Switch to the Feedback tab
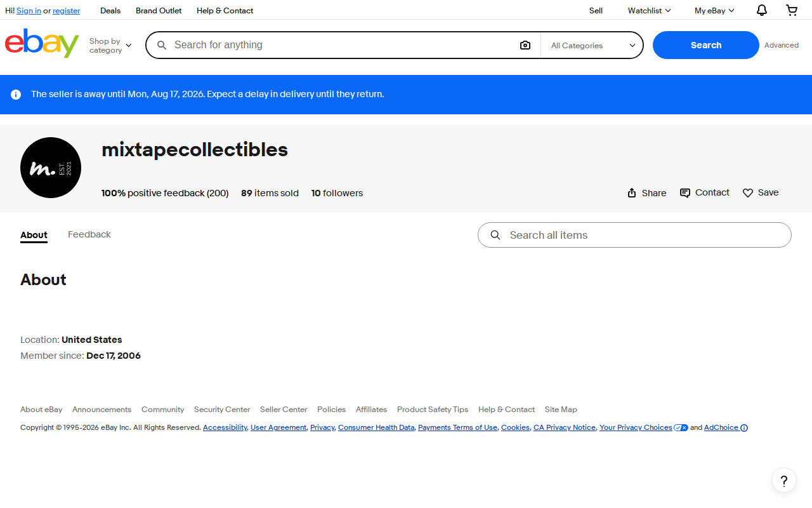812x508 pixels. coord(89,235)
